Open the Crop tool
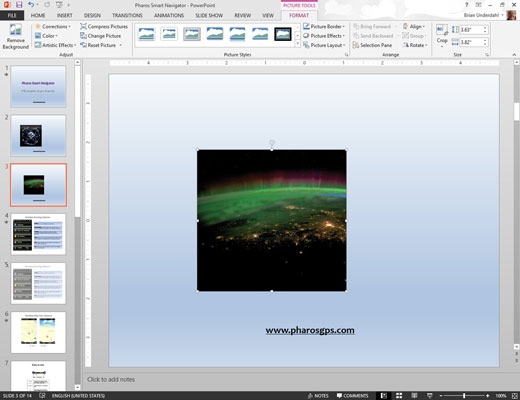The height and width of the screenshot is (400, 520). point(442,36)
